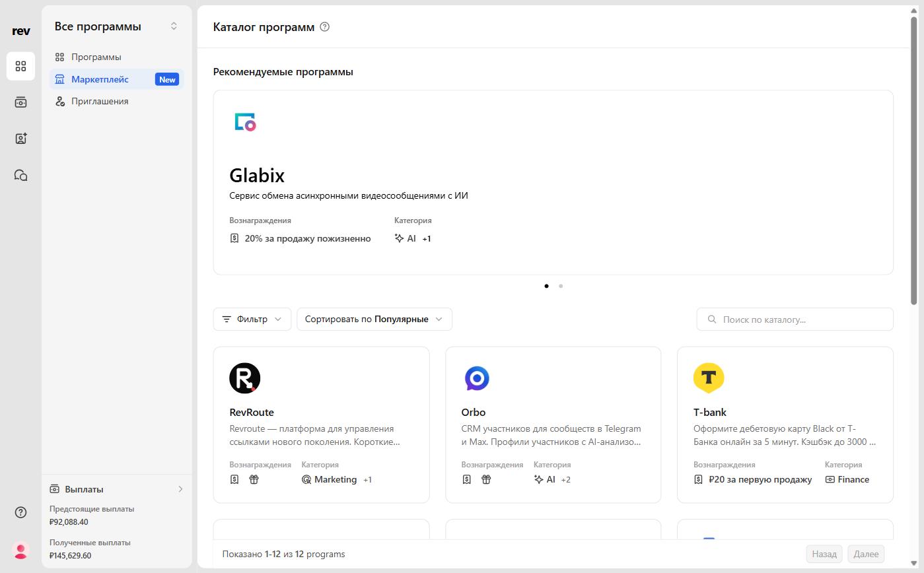Click the Рекомендуемые программы heading

[283, 72]
